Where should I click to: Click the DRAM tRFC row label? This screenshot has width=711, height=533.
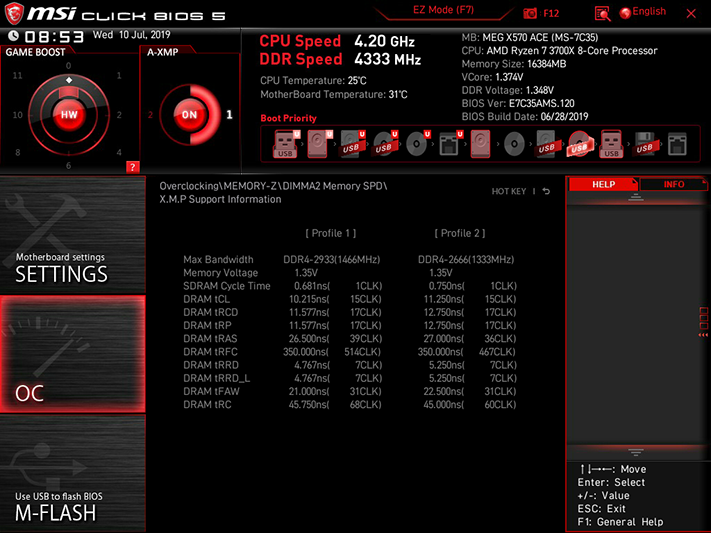coord(210,352)
